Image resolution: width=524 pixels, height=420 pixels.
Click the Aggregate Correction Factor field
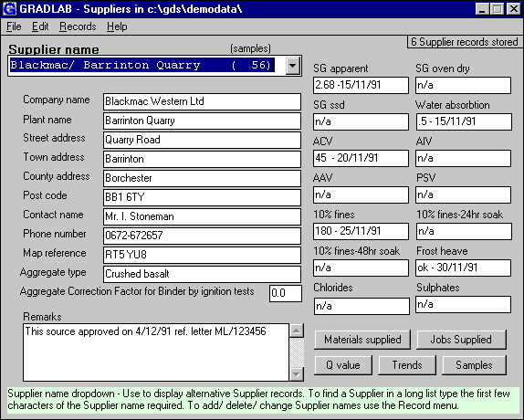[286, 293]
